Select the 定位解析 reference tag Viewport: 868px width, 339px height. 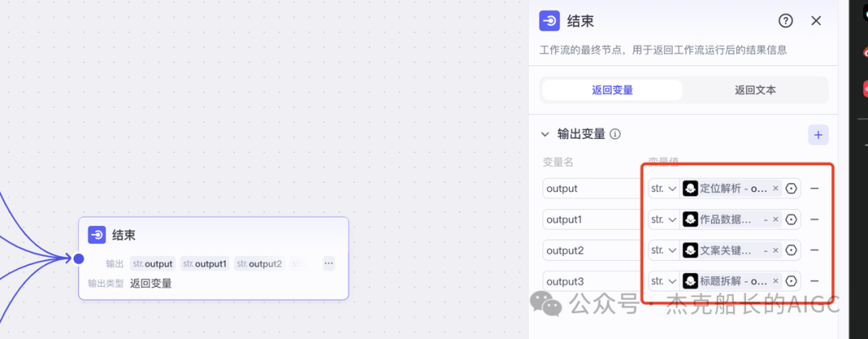[x=732, y=189]
